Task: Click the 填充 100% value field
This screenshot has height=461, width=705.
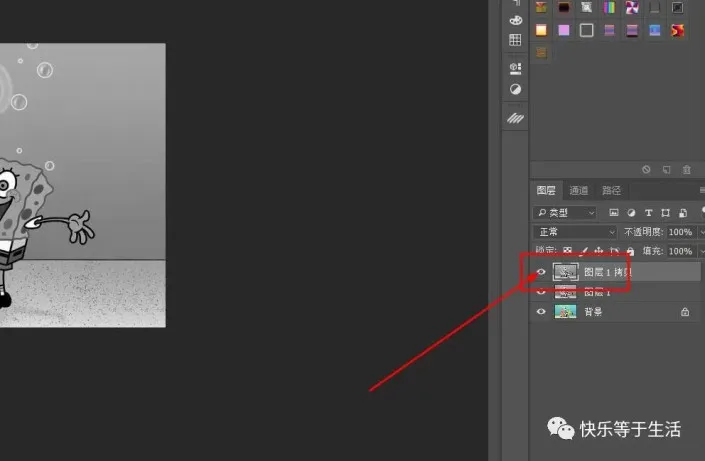Action: click(681, 251)
